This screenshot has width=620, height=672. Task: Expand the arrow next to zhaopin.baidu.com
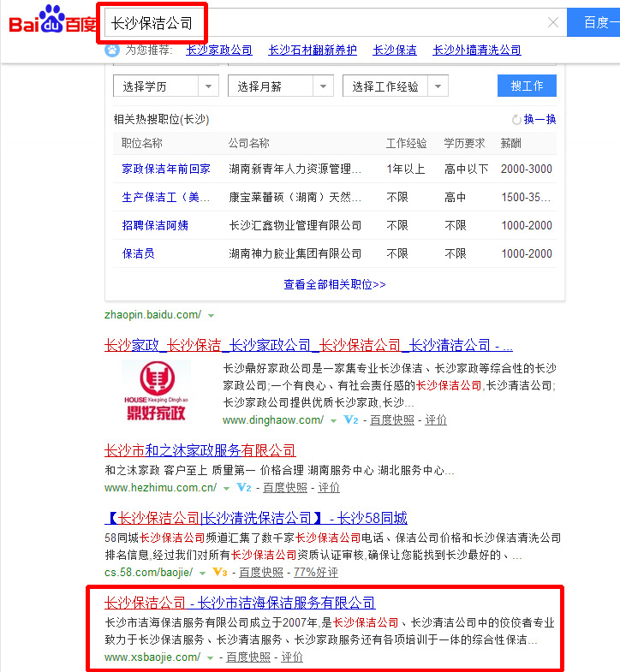click(x=211, y=315)
